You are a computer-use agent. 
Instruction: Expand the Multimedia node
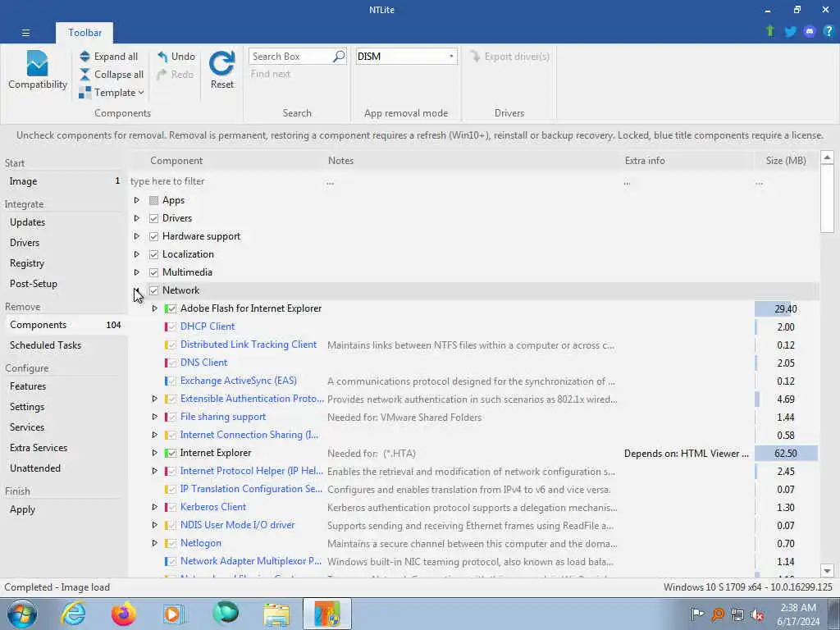coord(137,272)
